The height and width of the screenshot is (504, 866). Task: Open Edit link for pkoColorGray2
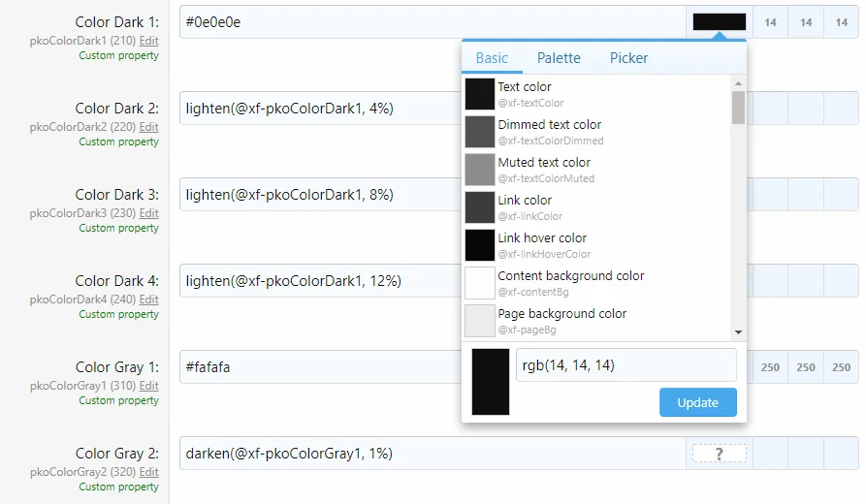point(148,472)
